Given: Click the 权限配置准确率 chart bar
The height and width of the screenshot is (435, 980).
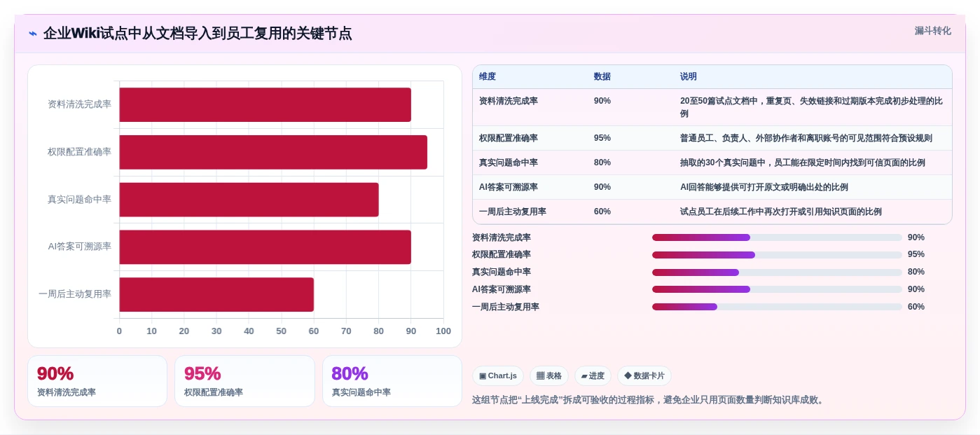Looking at the screenshot, I should tap(273, 152).
